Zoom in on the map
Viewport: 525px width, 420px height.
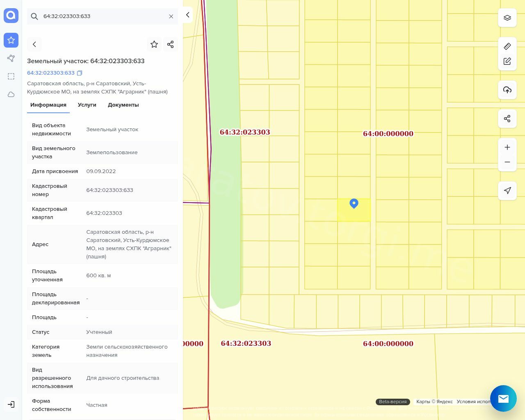(507, 147)
